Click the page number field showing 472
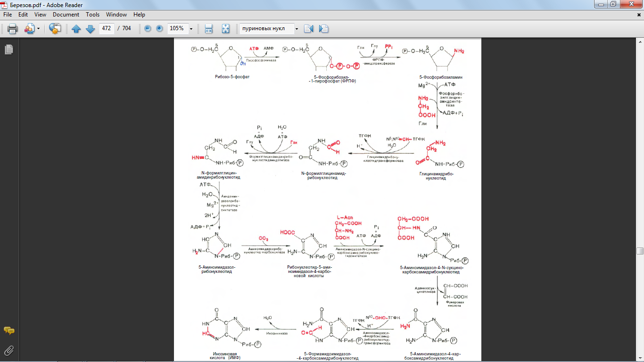Screen dimensions: 644x362 coord(107,28)
